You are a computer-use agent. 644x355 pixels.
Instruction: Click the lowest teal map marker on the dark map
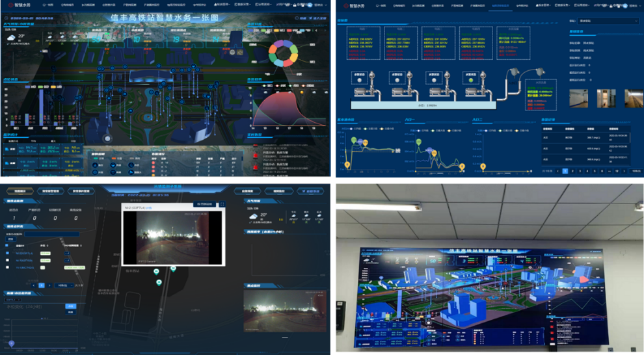(x=159, y=282)
